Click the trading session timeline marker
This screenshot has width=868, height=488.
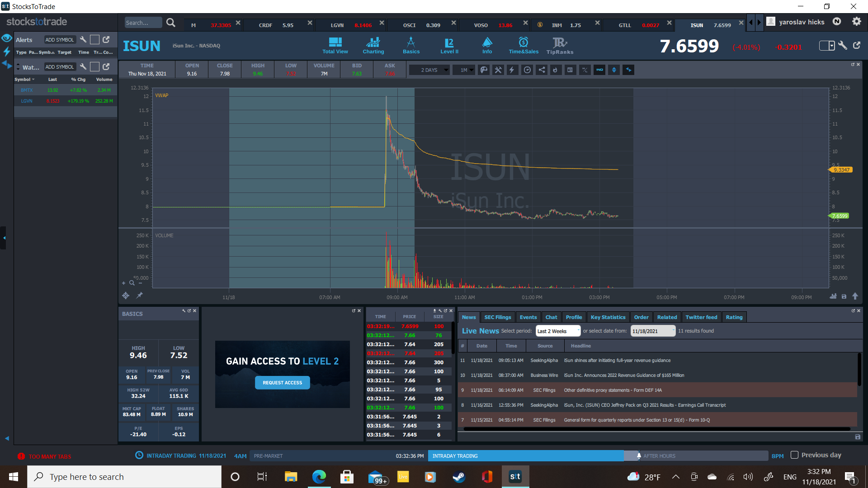tap(639, 456)
